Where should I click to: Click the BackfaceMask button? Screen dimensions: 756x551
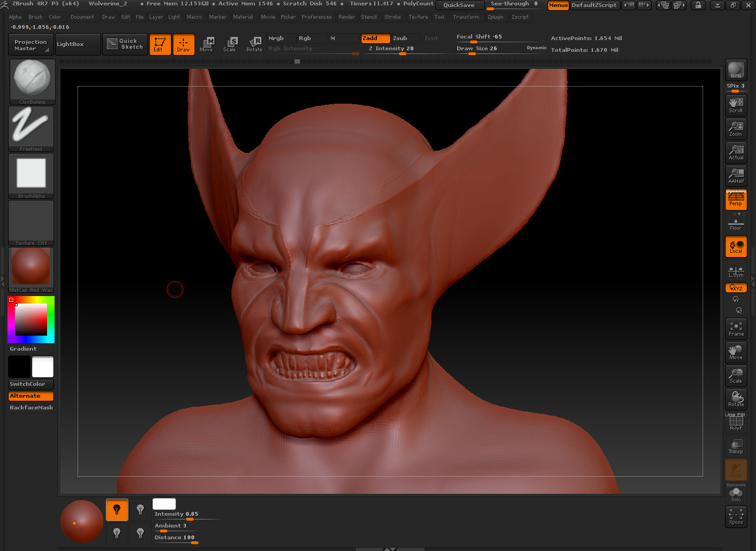(31, 408)
